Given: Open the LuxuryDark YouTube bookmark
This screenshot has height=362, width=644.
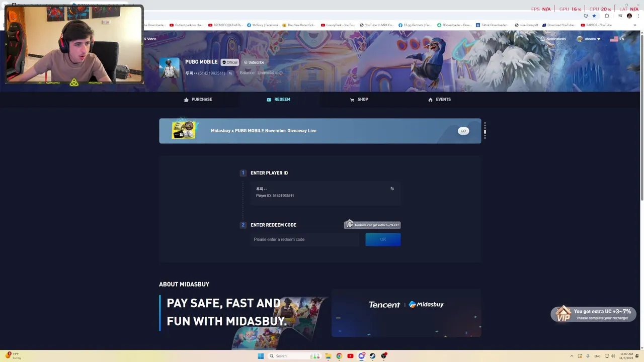Looking at the screenshot, I should click(x=338, y=25).
